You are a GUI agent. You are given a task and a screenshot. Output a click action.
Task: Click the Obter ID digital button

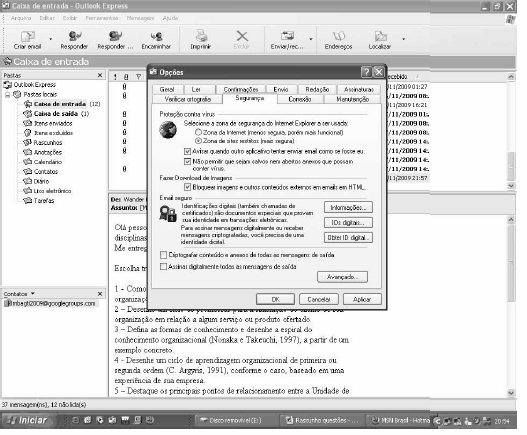coord(348,238)
